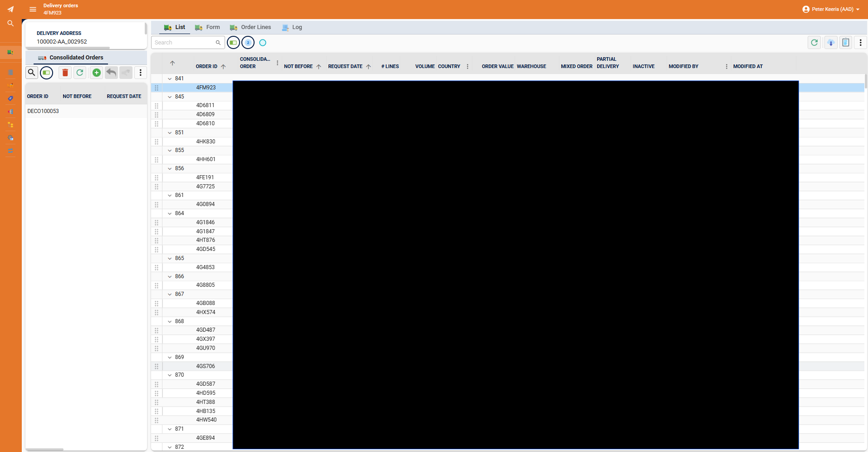Open Peter Keeris user dropdown
Viewport: 868px width, 452px height.
[831, 9]
